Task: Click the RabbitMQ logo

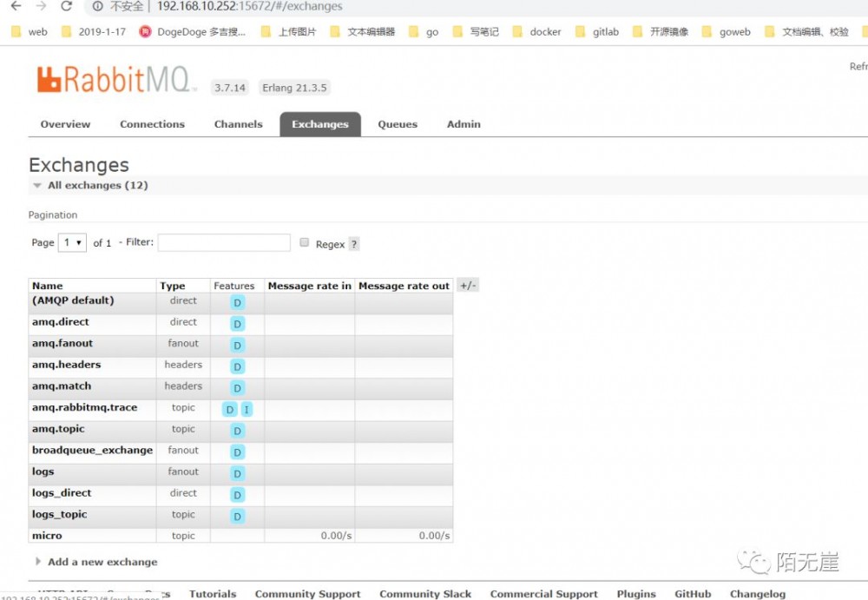Action: (x=115, y=79)
